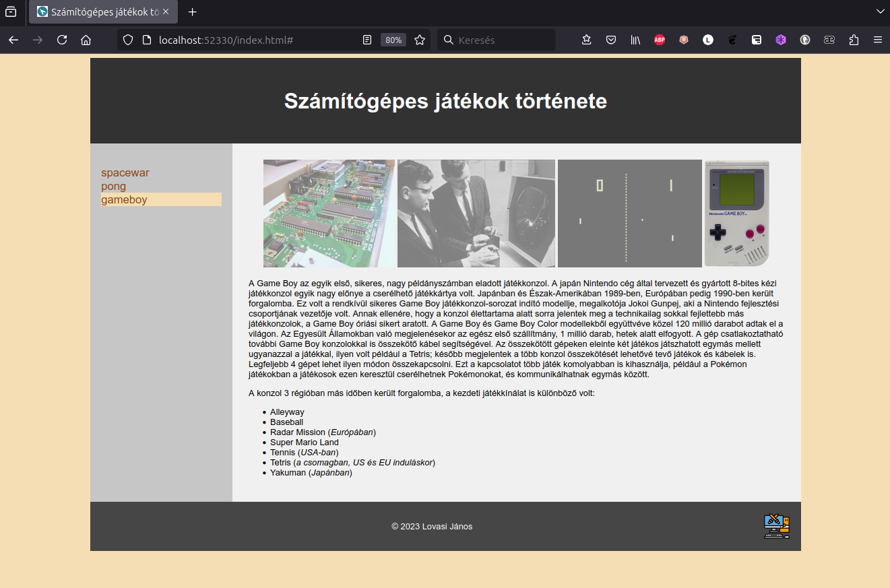Open the spacewar sidebar link
The width and height of the screenshot is (890, 588).
[125, 173]
